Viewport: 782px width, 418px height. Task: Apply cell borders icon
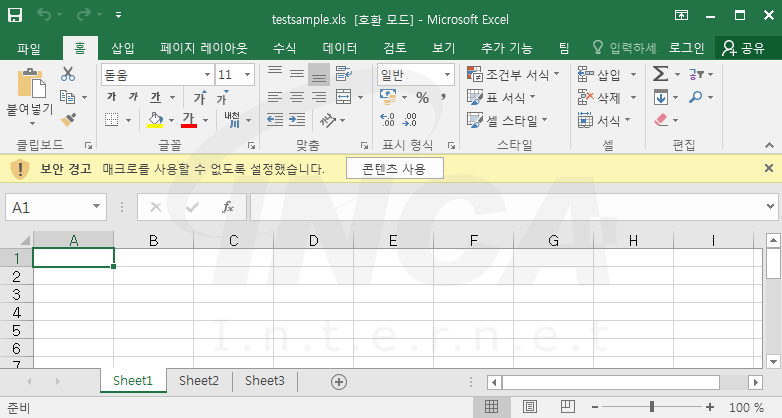point(112,120)
